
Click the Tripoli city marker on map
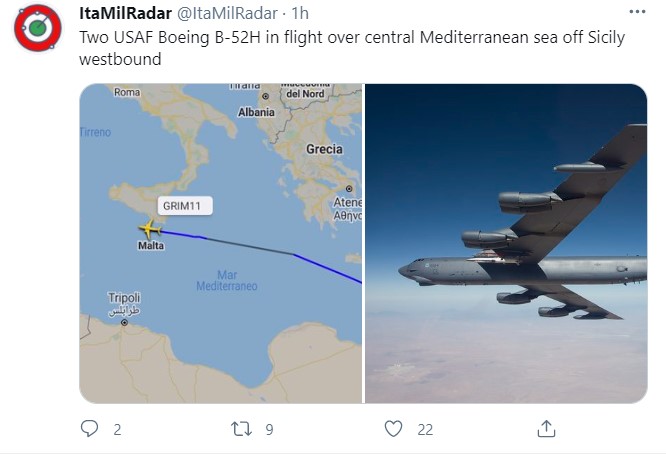pos(124,322)
